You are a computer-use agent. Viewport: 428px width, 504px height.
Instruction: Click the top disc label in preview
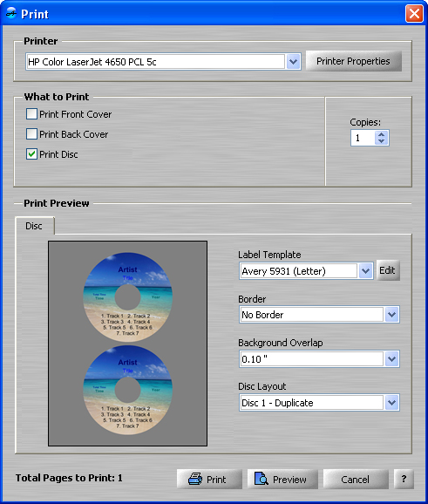click(127, 297)
